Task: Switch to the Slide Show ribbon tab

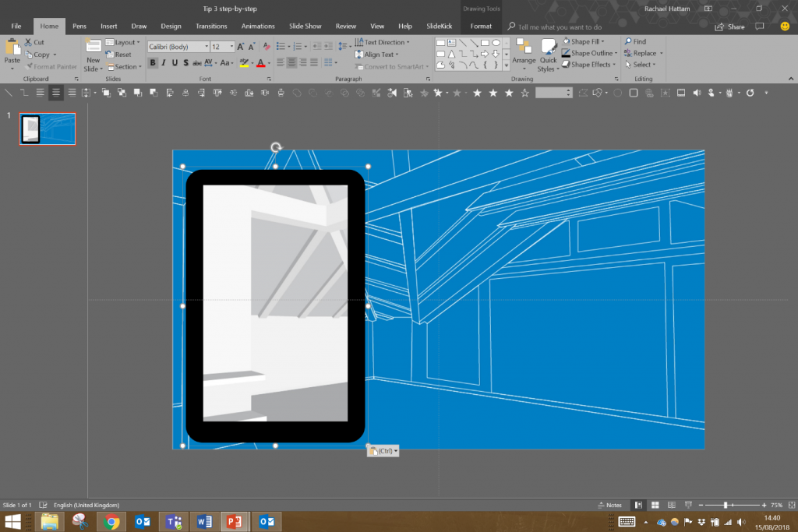Action: pyautogui.click(x=305, y=25)
